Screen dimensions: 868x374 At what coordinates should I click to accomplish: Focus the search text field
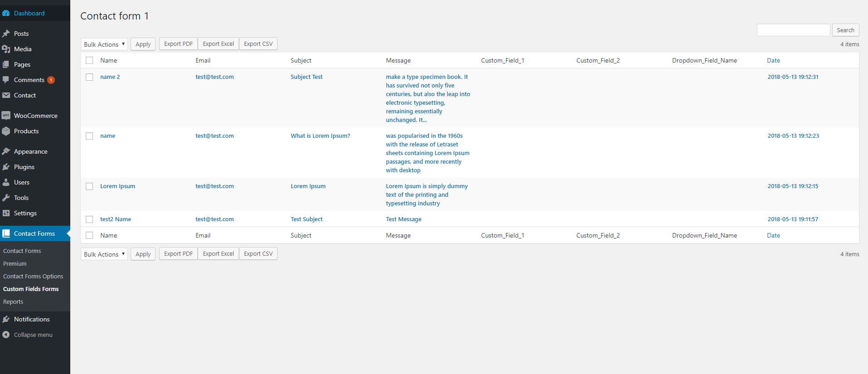(x=793, y=30)
